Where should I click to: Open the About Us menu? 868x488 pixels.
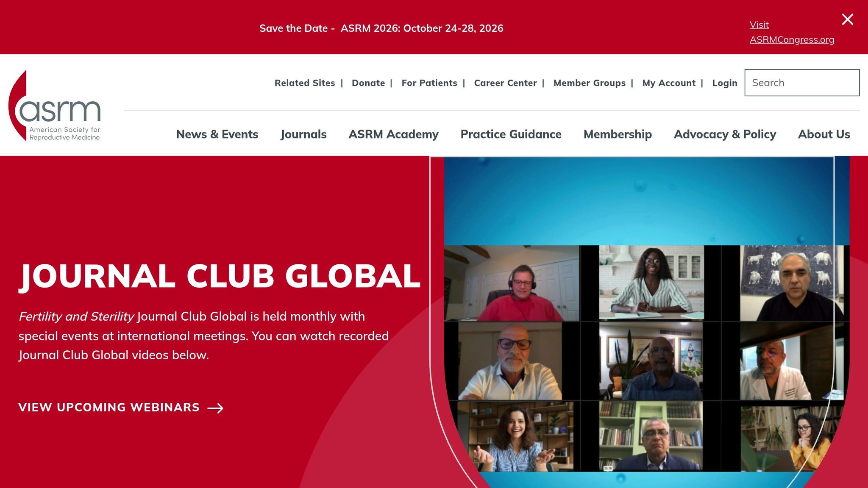[824, 134]
